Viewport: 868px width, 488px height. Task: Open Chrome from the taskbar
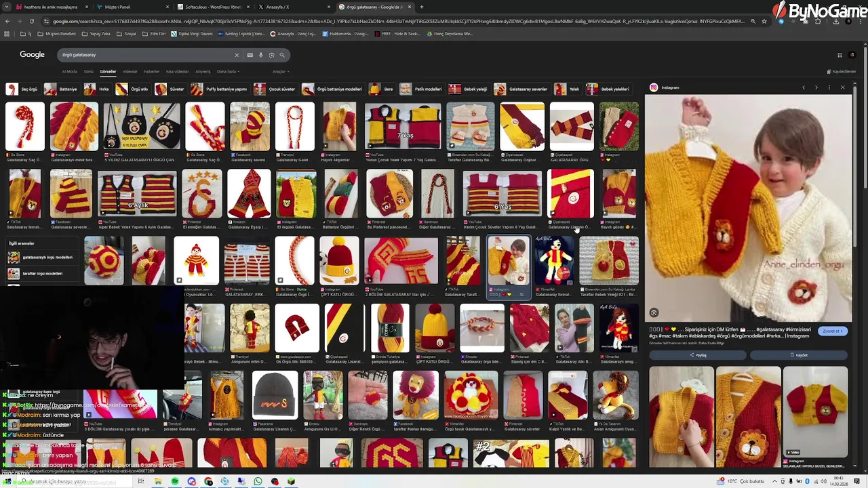pyautogui.click(x=208, y=481)
